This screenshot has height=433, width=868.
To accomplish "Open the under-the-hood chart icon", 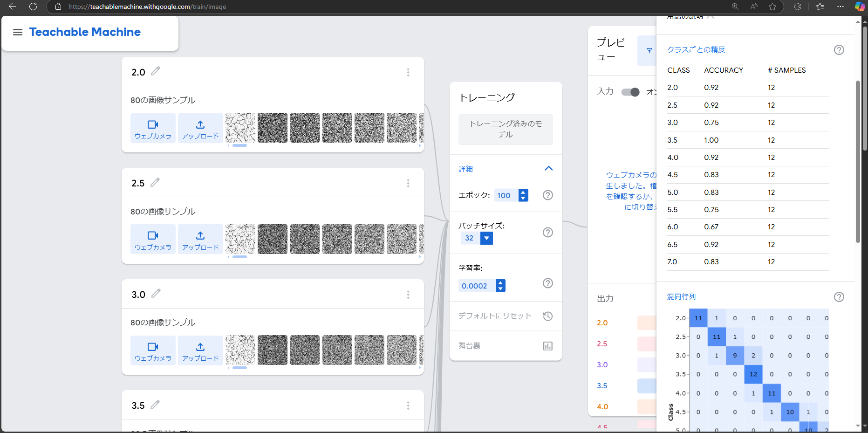I will [548, 346].
